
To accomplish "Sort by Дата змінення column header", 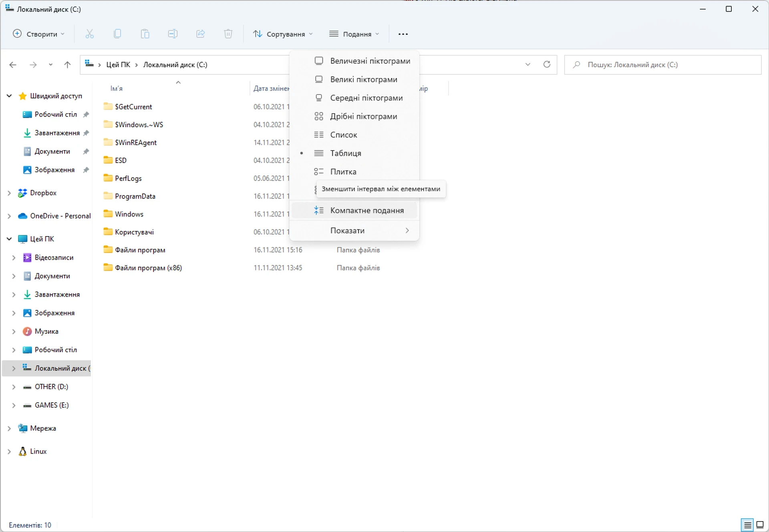I will pyautogui.click(x=271, y=88).
